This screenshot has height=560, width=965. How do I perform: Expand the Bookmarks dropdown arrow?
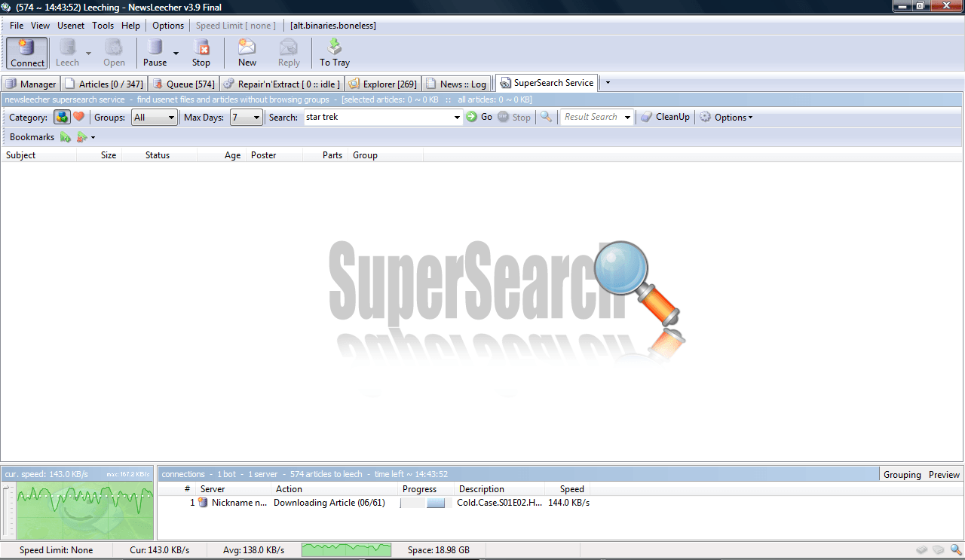(93, 137)
